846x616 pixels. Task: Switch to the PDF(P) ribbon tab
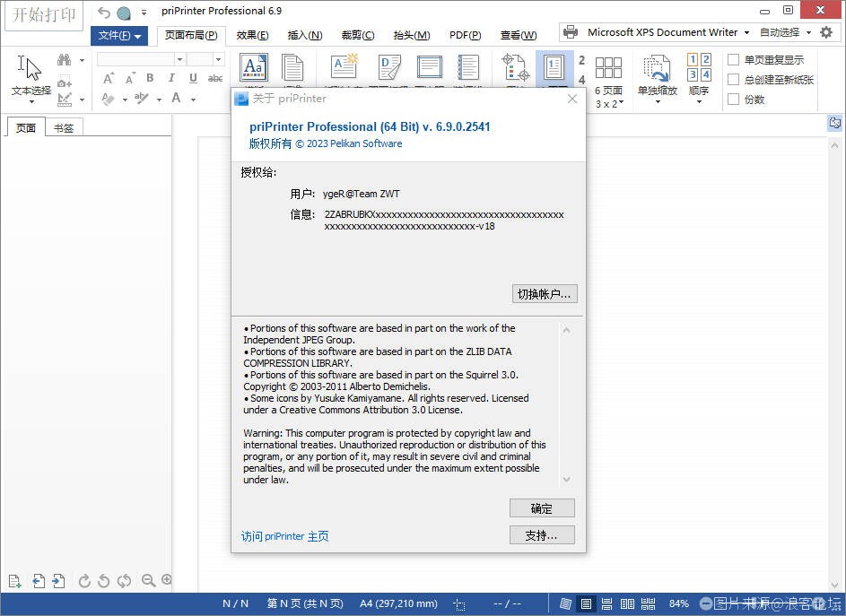point(465,36)
